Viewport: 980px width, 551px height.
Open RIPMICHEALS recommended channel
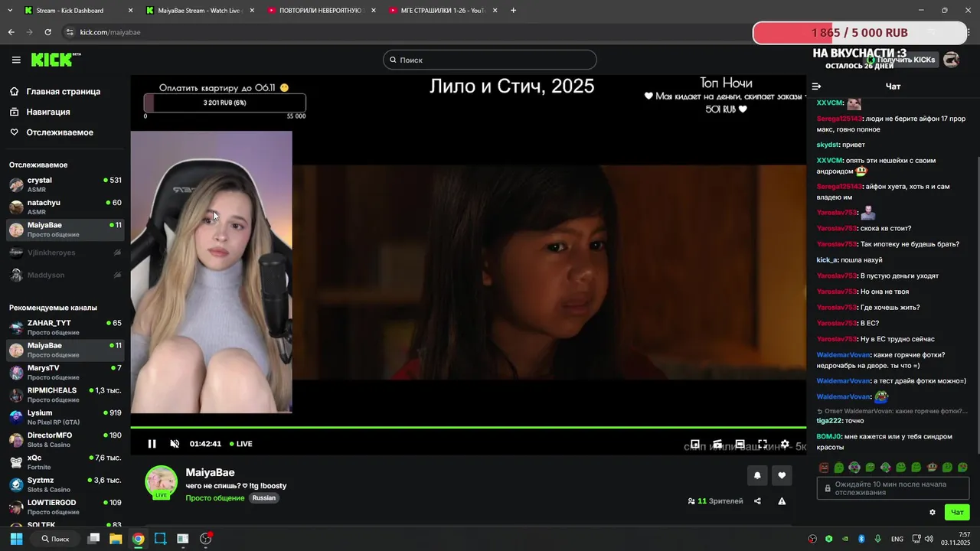click(65, 395)
